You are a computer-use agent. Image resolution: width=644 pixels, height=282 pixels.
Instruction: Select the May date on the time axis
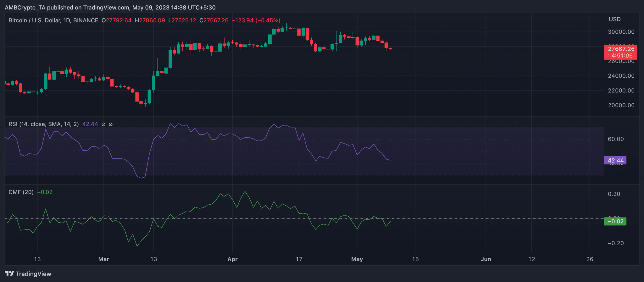[x=357, y=259]
